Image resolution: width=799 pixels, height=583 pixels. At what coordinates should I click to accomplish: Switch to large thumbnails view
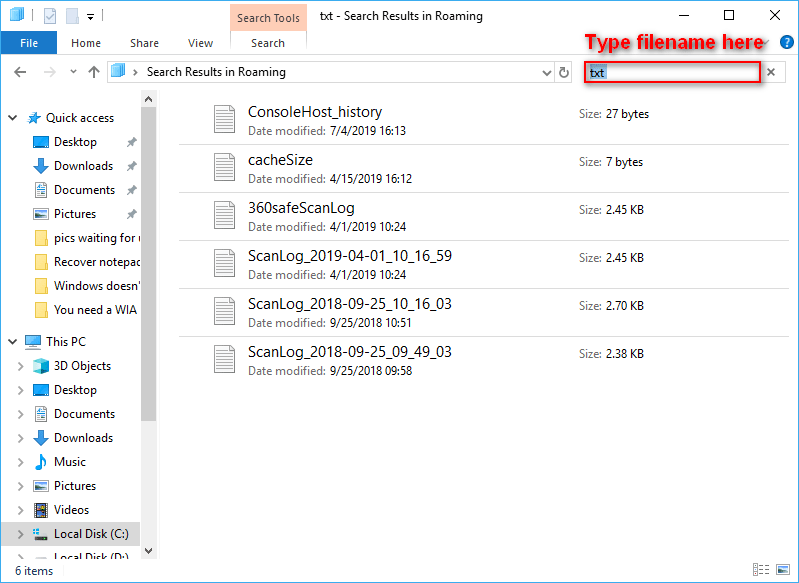(785, 571)
